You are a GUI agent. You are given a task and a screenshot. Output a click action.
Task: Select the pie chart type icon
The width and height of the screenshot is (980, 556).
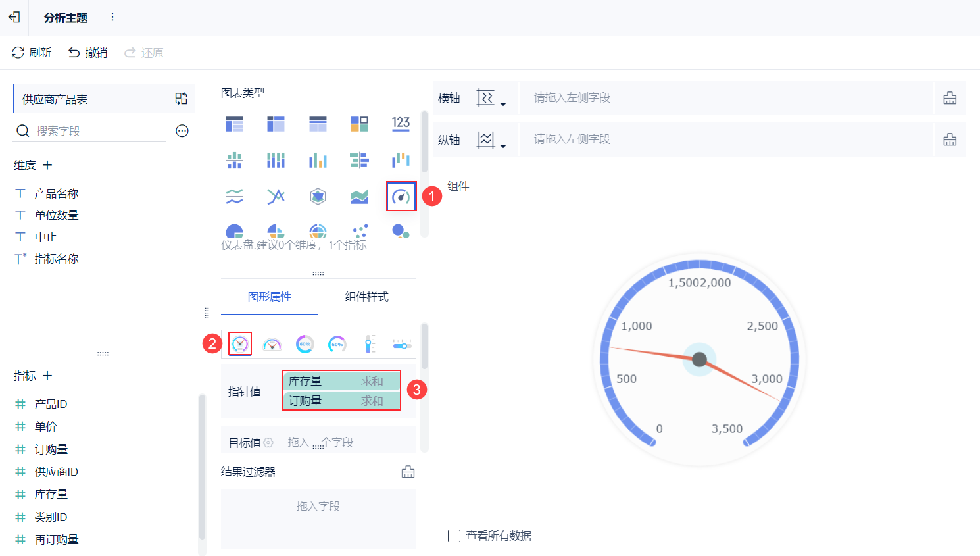coord(235,232)
